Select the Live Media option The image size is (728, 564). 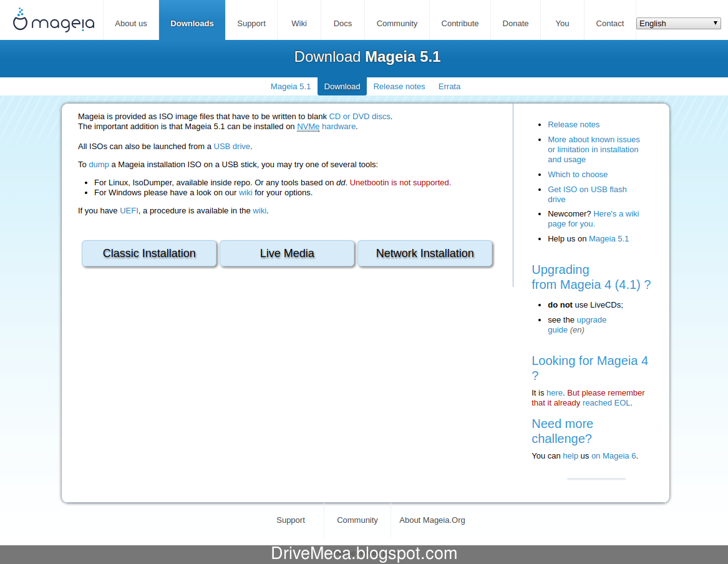click(x=286, y=253)
